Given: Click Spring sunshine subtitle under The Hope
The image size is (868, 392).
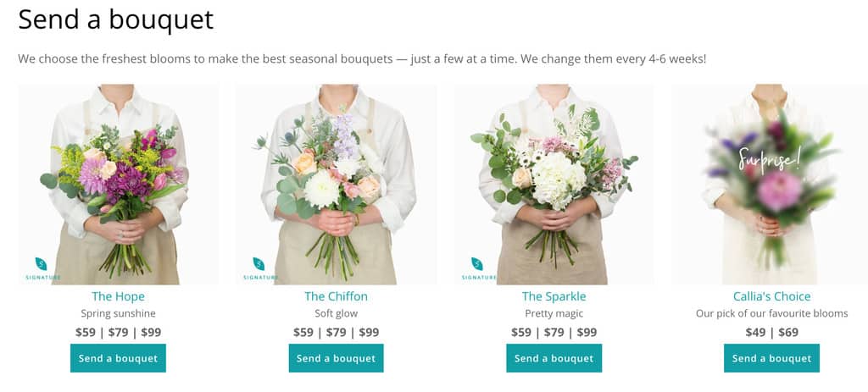Looking at the screenshot, I should tap(118, 313).
